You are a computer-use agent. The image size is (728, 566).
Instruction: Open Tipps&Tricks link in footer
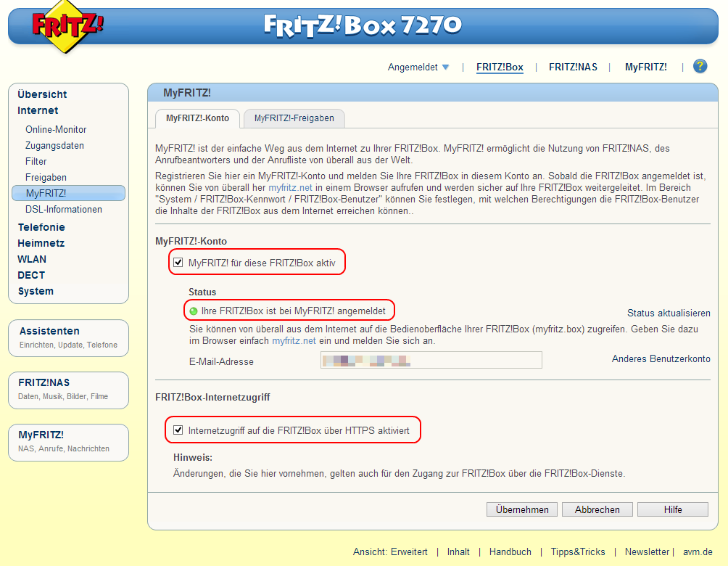click(578, 552)
